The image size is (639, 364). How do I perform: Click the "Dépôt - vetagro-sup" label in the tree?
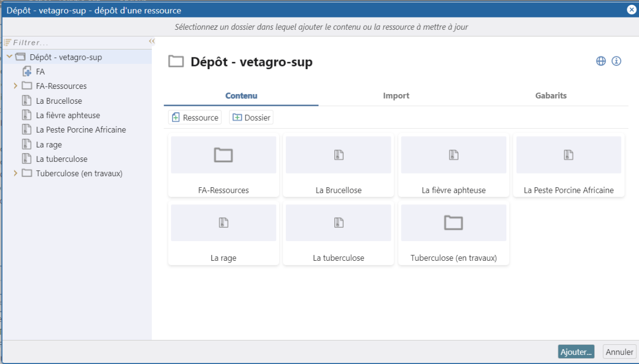(x=66, y=57)
